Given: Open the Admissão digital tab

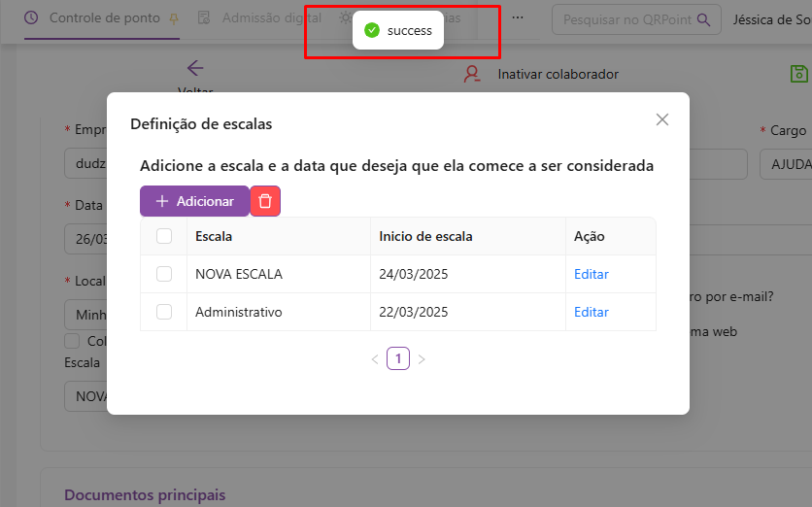Looking at the screenshot, I should (x=260, y=18).
